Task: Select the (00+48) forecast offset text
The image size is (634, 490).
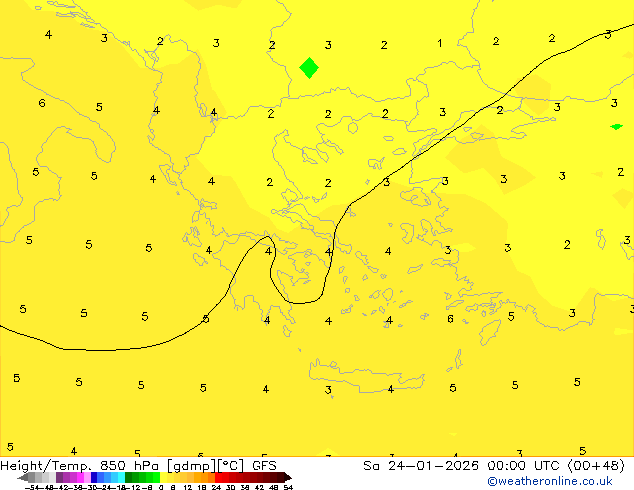Action: coord(596,465)
